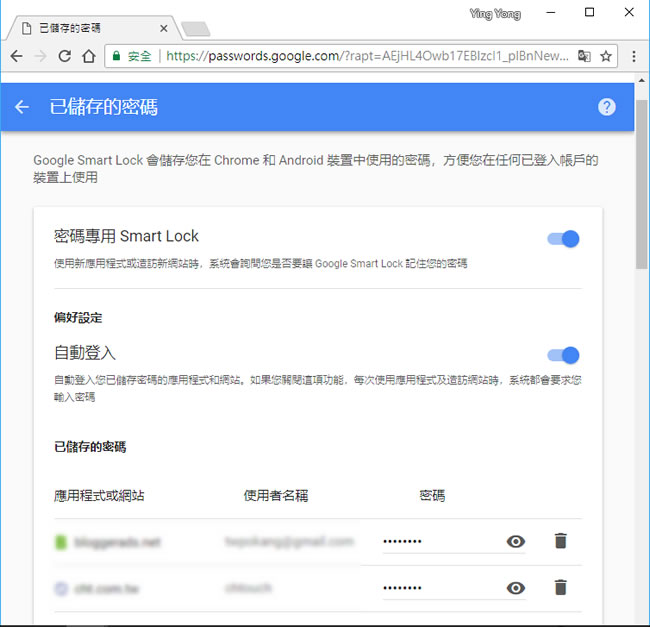Delete the first saved password row
Viewport: 650px width, 628px height.
560,541
